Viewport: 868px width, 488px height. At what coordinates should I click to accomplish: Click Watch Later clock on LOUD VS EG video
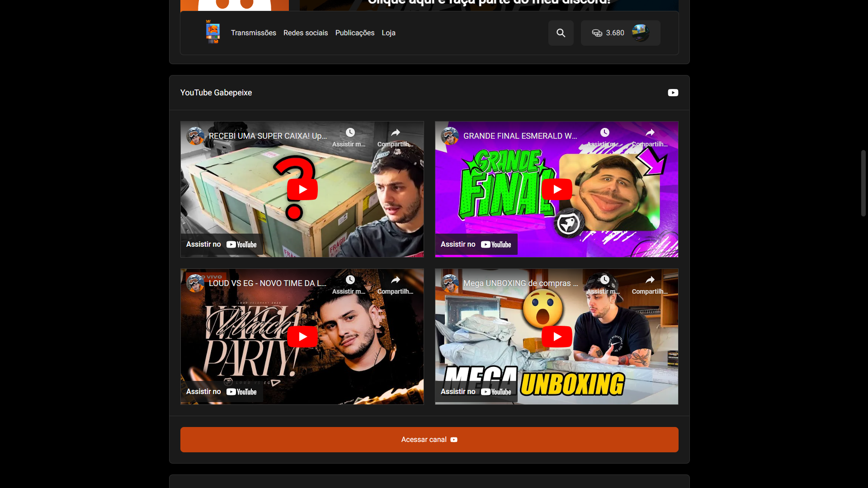tap(350, 280)
